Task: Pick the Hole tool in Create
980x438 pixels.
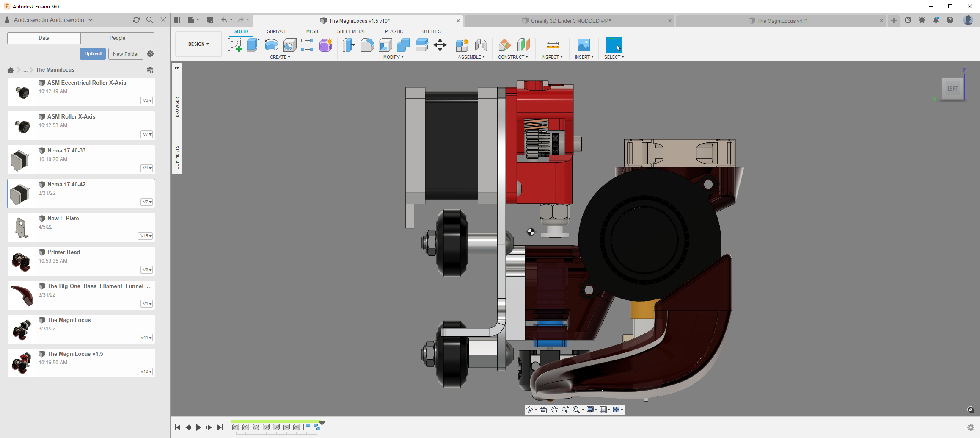Action: 289,44
